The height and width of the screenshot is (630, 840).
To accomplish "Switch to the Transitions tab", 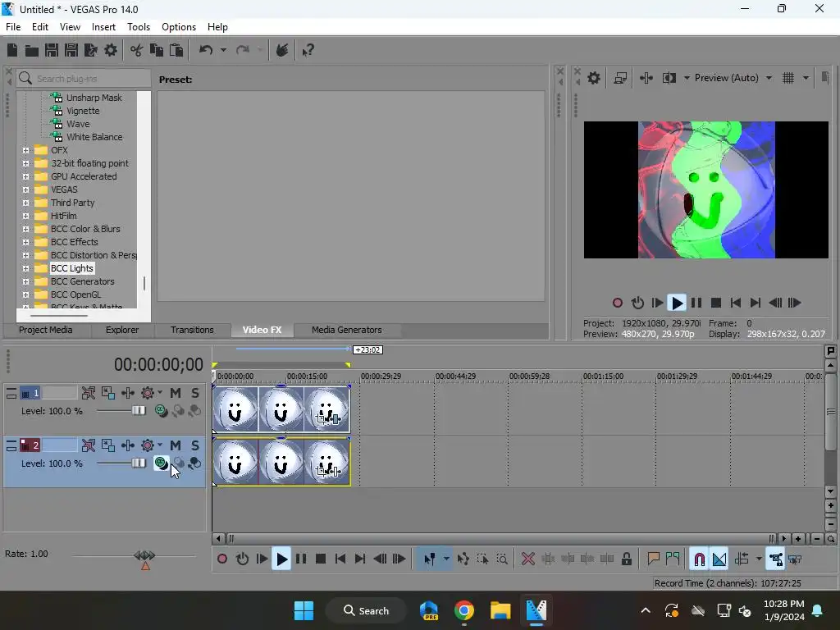I will click(192, 330).
